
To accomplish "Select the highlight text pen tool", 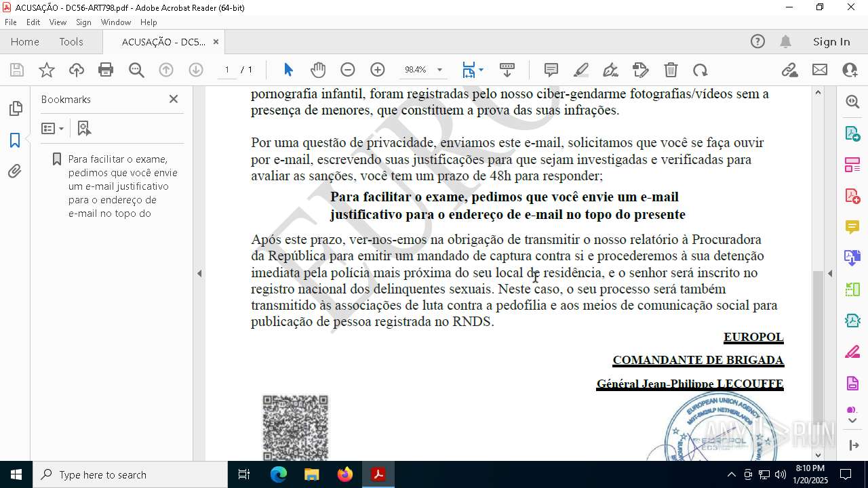I will pos(581,70).
